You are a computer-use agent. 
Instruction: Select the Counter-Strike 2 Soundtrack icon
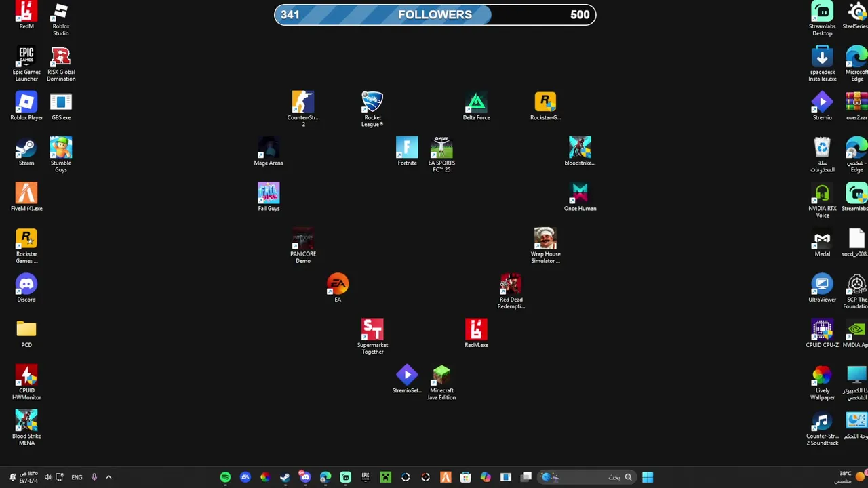(822, 428)
